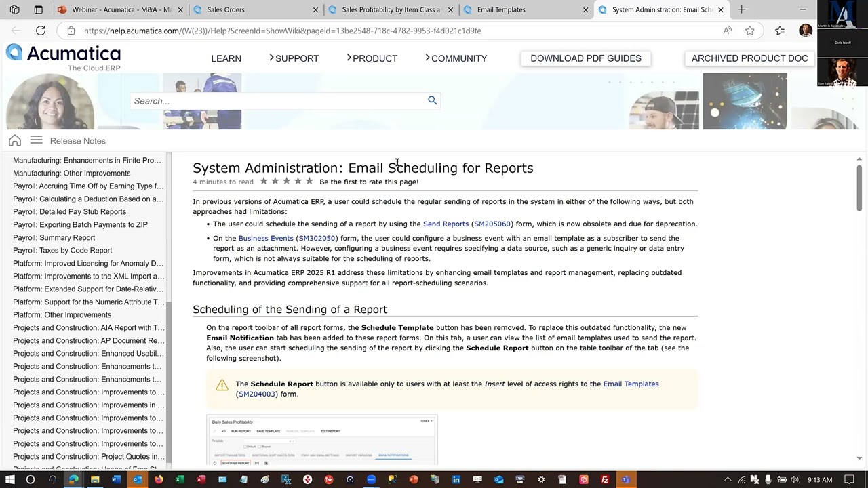Select Payroll: Exporting Batch Payments to ZIP
Screen dimensions: 868x488
click(80, 224)
